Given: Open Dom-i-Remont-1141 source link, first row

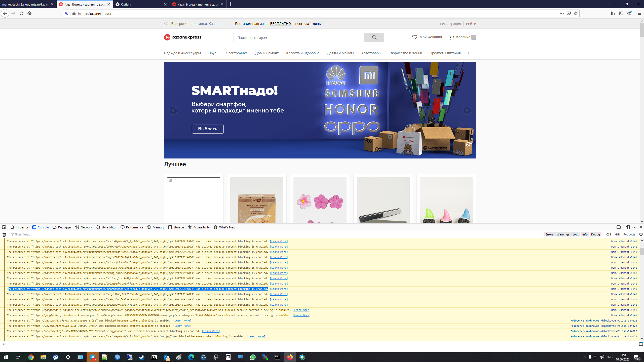Looking at the screenshot, I should tap(624, 241).
